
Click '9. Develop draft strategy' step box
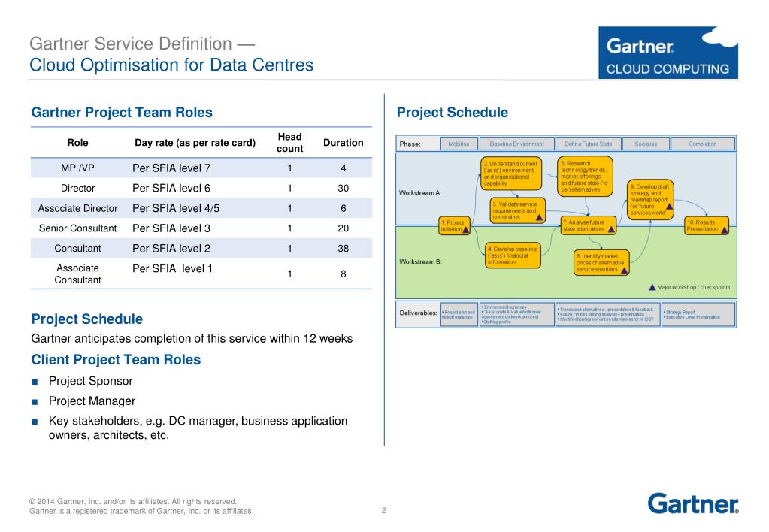[650, 200]
